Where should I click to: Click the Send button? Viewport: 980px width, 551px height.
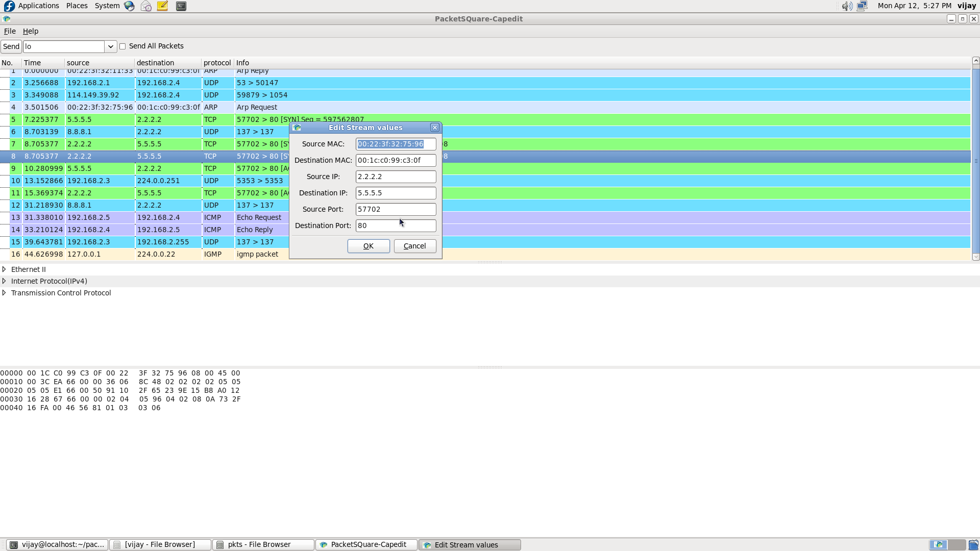[x=11, y=46]
